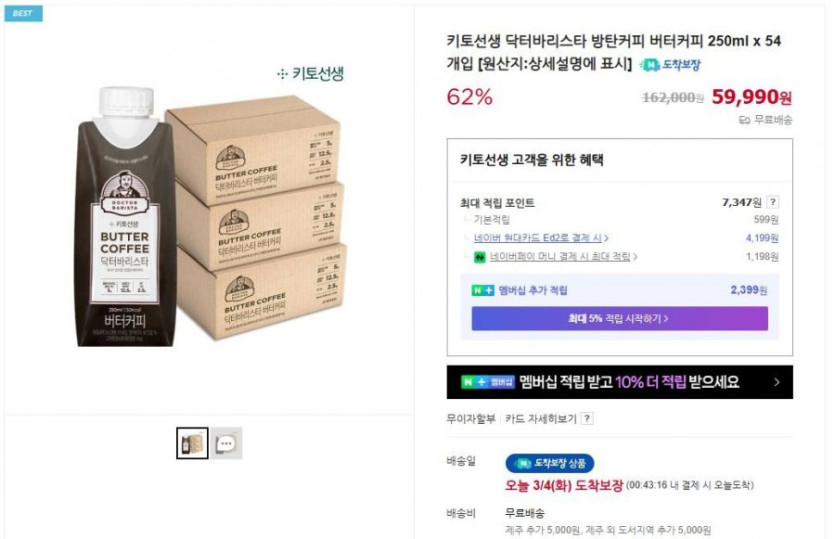Click the N+ 멤버십 icon beside 멤버십 추가 적립
The height and width of the screenshot is (539, 835).
[483, 291]
